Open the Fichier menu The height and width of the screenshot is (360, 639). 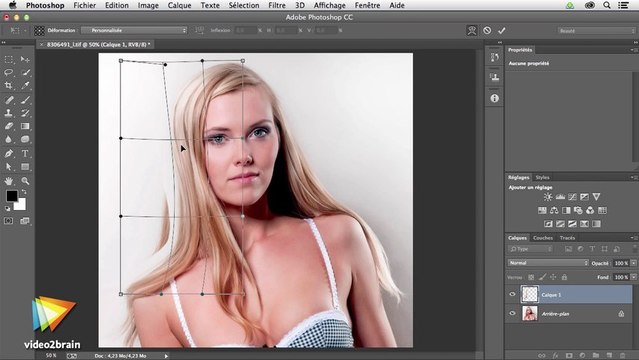[84, 5]
